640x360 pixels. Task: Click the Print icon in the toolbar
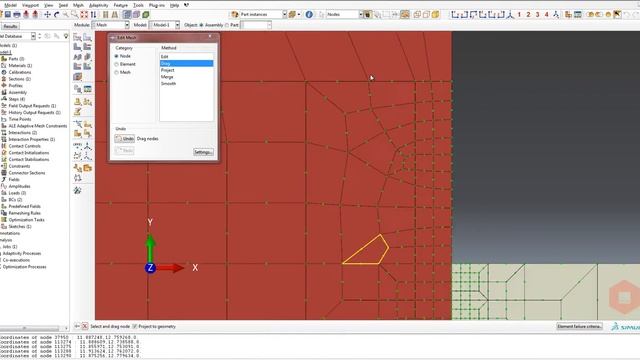(17, 15)
